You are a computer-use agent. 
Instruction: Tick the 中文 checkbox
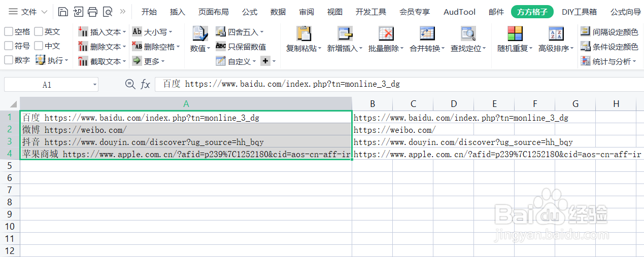[x=39, y=46]
